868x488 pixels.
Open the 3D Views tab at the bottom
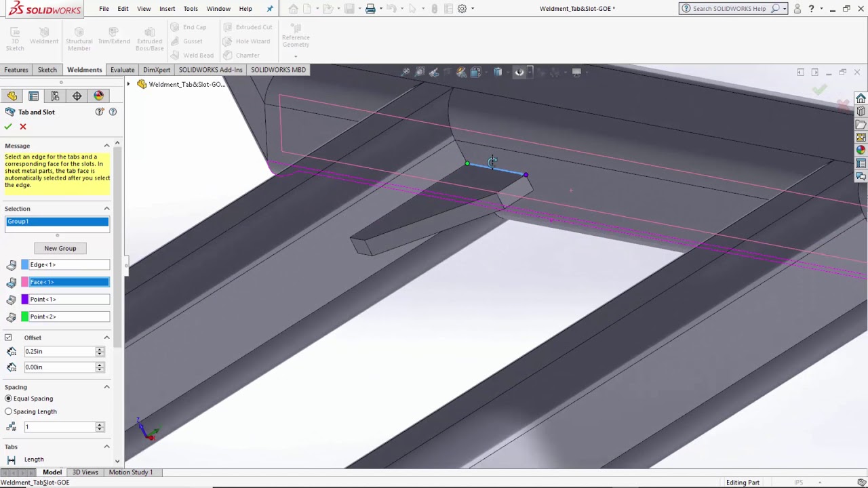pos(85,472)
